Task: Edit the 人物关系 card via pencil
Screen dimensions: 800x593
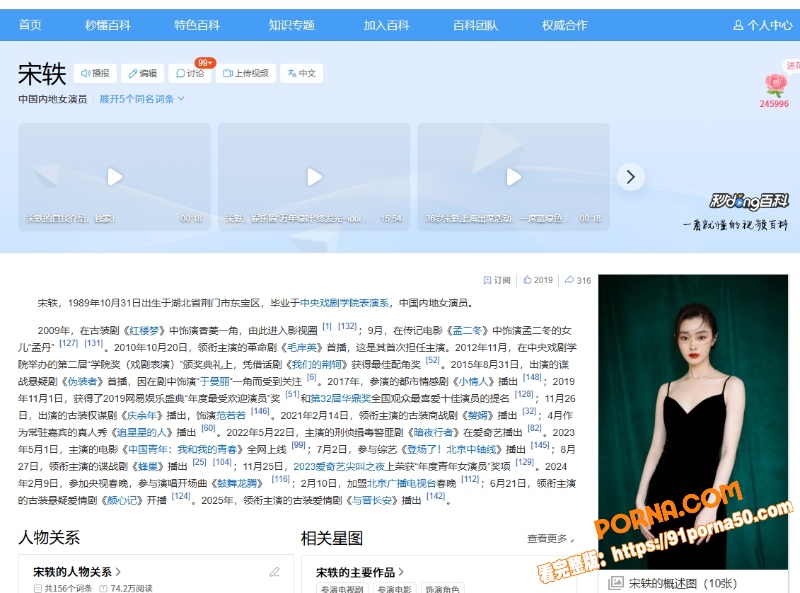Action: [274, 572]
